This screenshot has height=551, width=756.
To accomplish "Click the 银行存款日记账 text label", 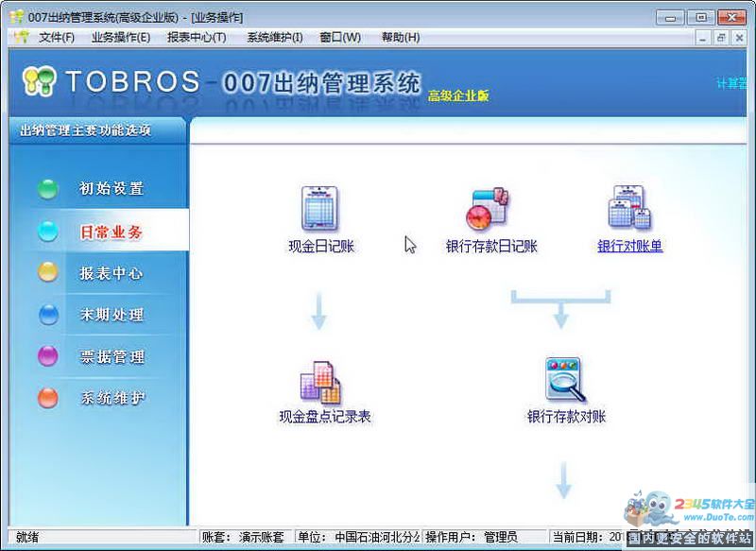I will coord(491,247).
